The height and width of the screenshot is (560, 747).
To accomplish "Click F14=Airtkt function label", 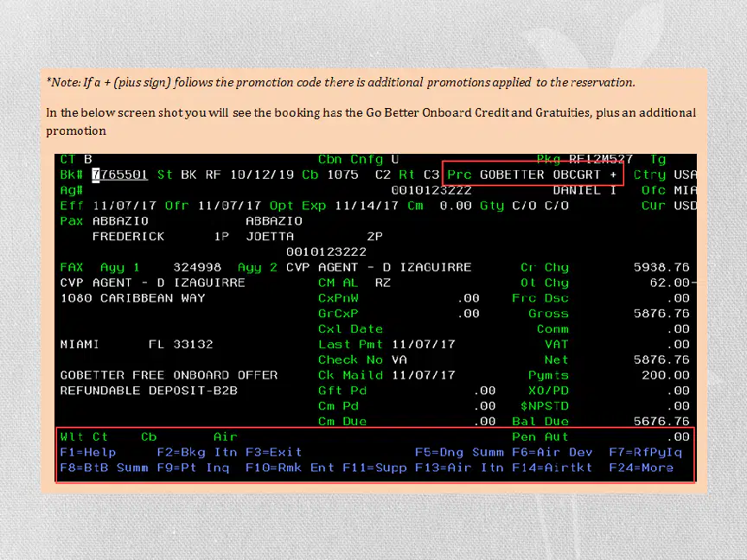I will tap(552, 468).
